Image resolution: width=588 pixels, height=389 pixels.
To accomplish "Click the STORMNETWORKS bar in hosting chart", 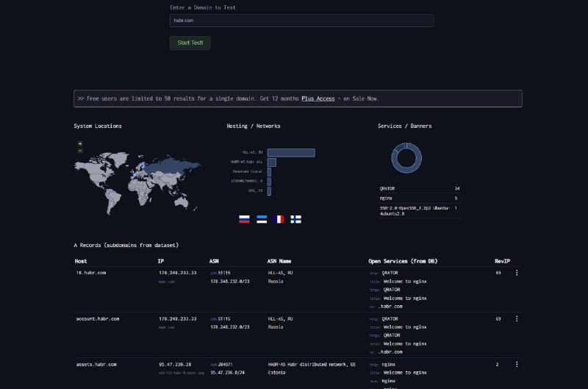I will click(x=269, y=181).
